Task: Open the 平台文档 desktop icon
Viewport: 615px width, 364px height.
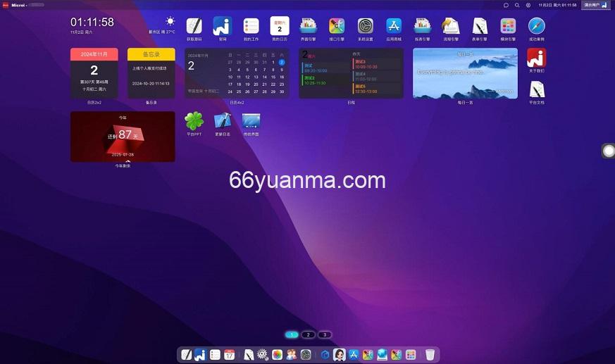Action: pyautogui.click(x=537, y=89)
